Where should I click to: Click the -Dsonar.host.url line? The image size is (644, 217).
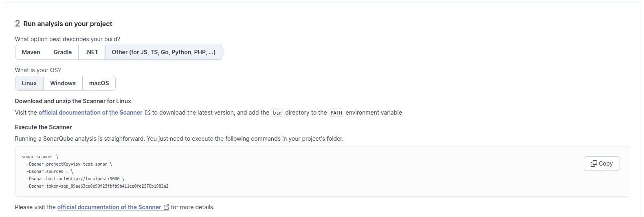click(x=75, y=179)
